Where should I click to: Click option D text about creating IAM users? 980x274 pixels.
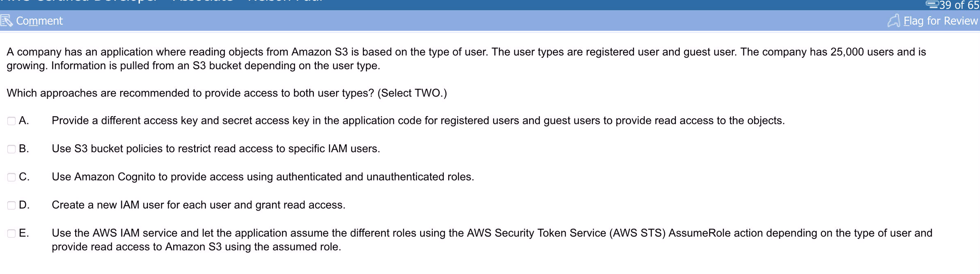(x=199, y=205)
